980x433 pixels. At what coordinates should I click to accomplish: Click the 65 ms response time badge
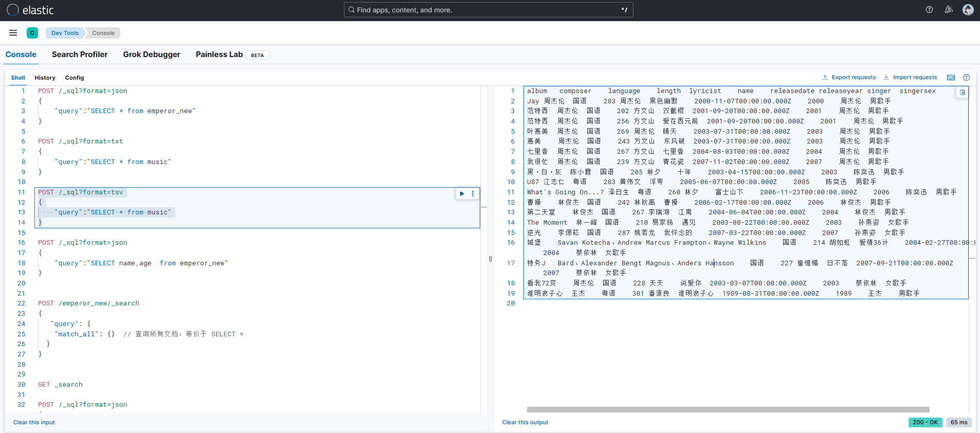tap(958, 422)
